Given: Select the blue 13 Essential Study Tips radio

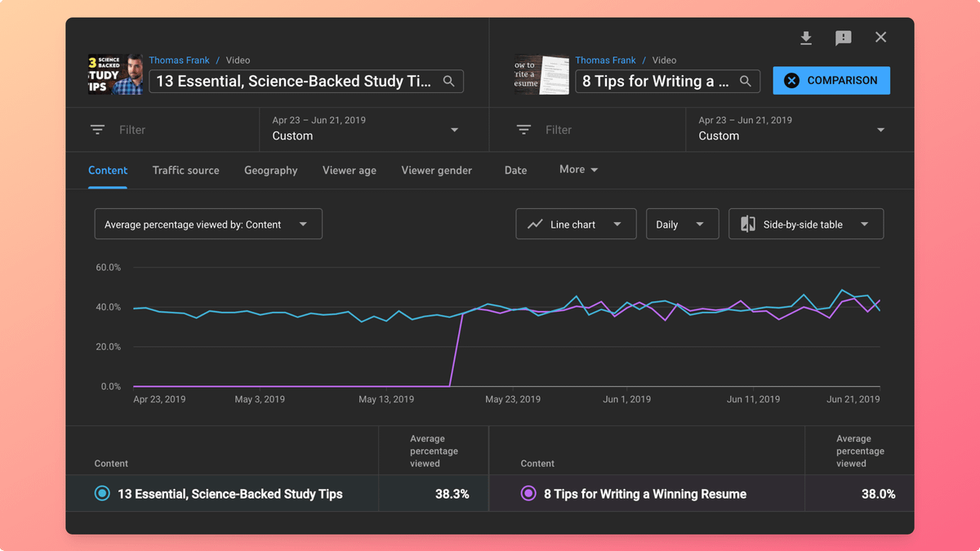Looking at the screenshot, I should pyautogui.click(x=102, y=493).
